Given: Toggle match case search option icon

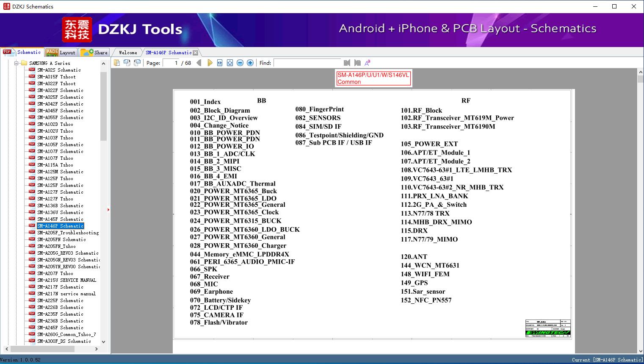Looking at the screenshot, I should 368,63.
